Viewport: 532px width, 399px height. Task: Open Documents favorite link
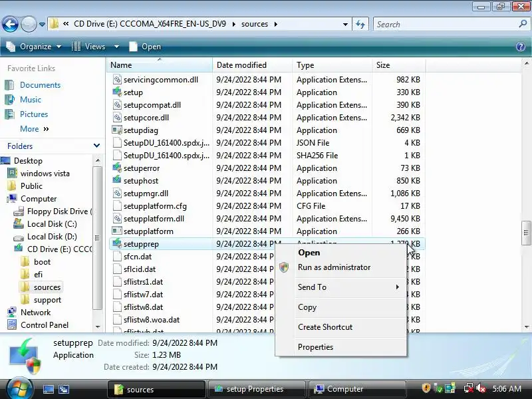pyautogui.click(x=40, y=85)
